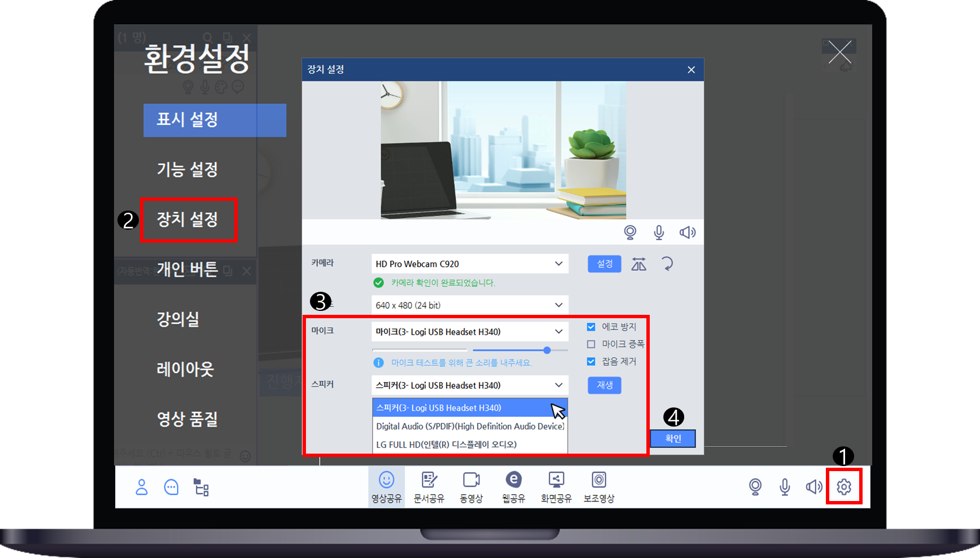Viewport: 980px width, 558px height.
Task: Expand the 카메라 HD Pro Webcam C920 dropdown
Action: coord(470,264)
